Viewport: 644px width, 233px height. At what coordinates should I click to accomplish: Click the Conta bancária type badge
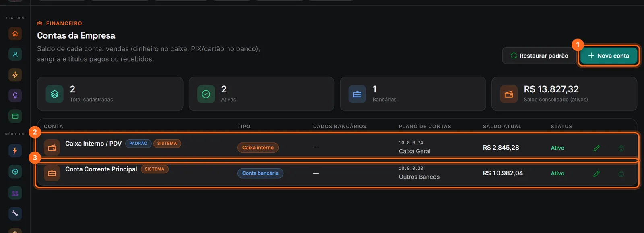tap(260, 173)
